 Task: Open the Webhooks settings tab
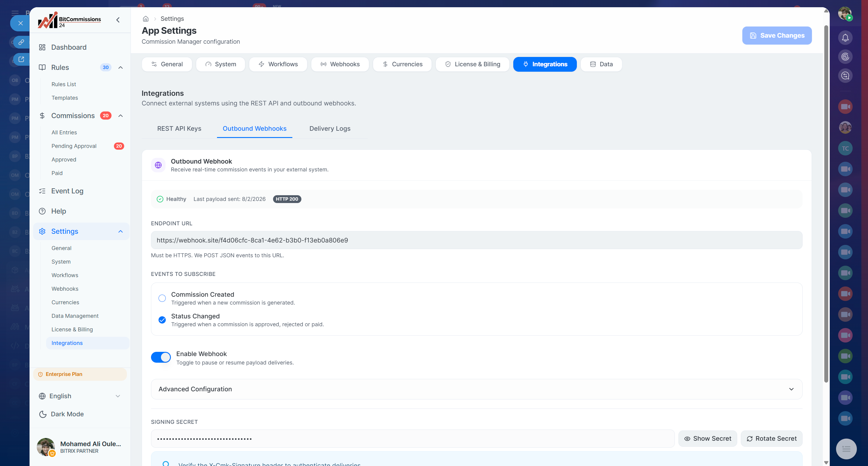point(340,64)
